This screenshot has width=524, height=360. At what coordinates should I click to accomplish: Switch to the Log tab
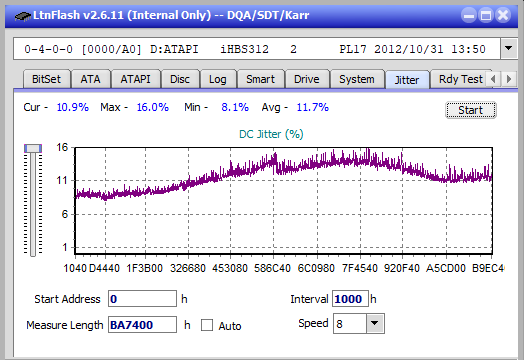(218, 79)
